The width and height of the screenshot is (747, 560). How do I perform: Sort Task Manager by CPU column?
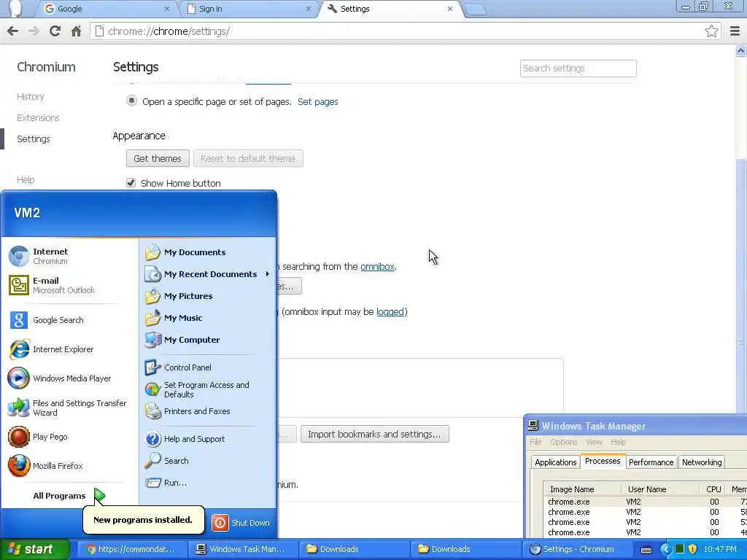(x=713, y=489)
